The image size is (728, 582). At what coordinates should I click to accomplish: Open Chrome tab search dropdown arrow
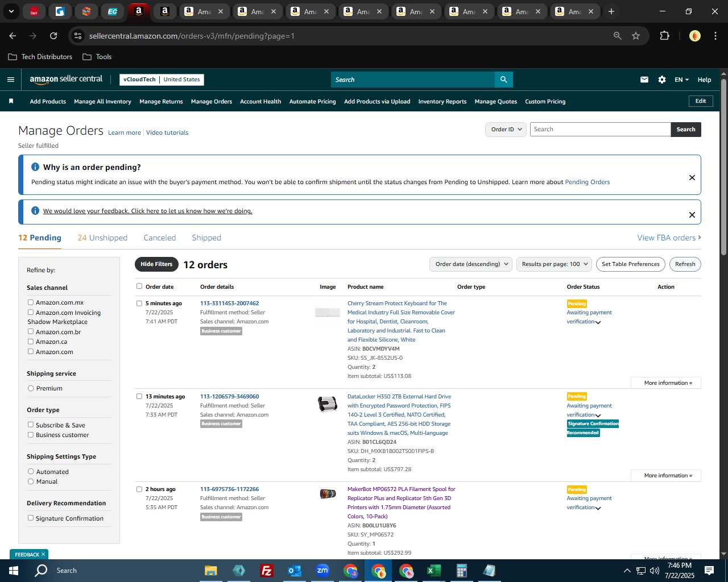(x=11, y=11)
